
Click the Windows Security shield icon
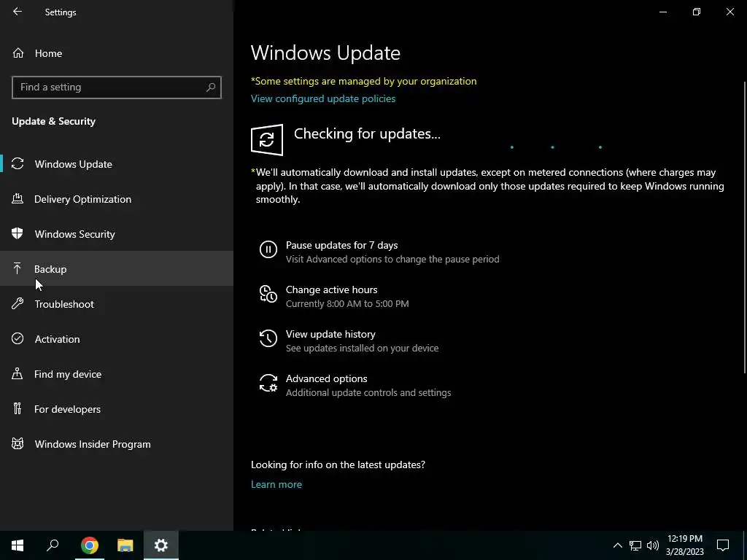pos(18,234)
